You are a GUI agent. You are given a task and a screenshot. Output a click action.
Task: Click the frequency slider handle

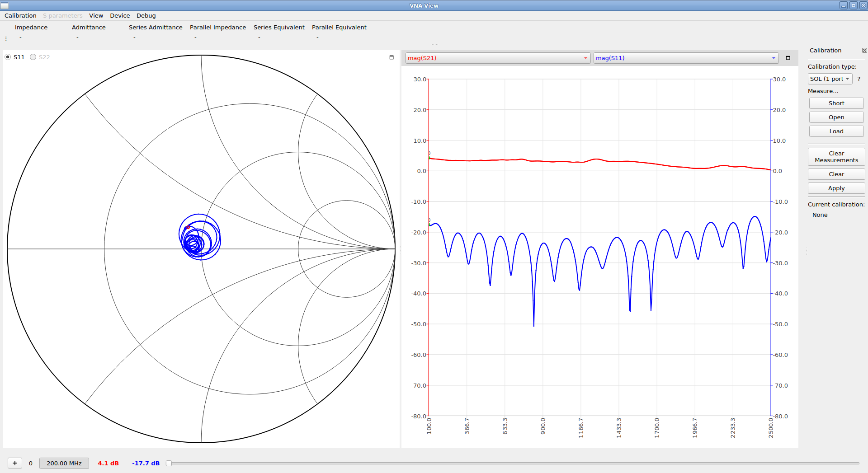point(169,463)
